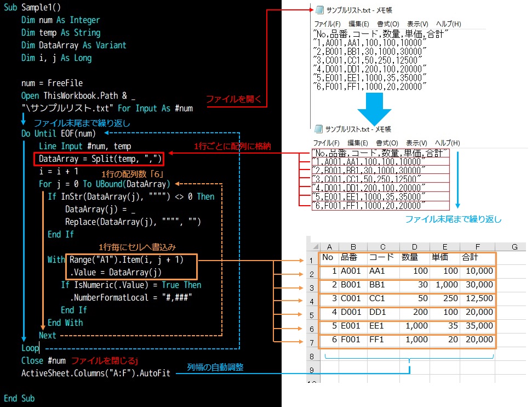
Task: Select column D header in spreadsheet
Action: pyautogui.click(x=415, y=247)
